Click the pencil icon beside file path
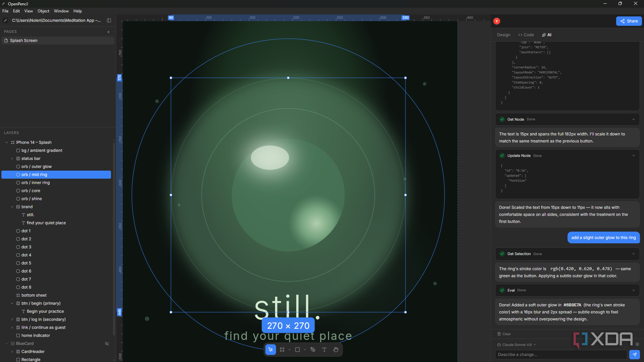The width and height of the screenshot is (644, 362). tap(5, 20)
